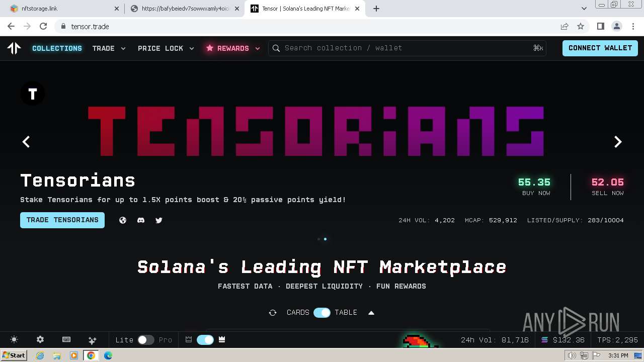
Task: Toggle the Lite / Pro mode switch
Action: 146,340
